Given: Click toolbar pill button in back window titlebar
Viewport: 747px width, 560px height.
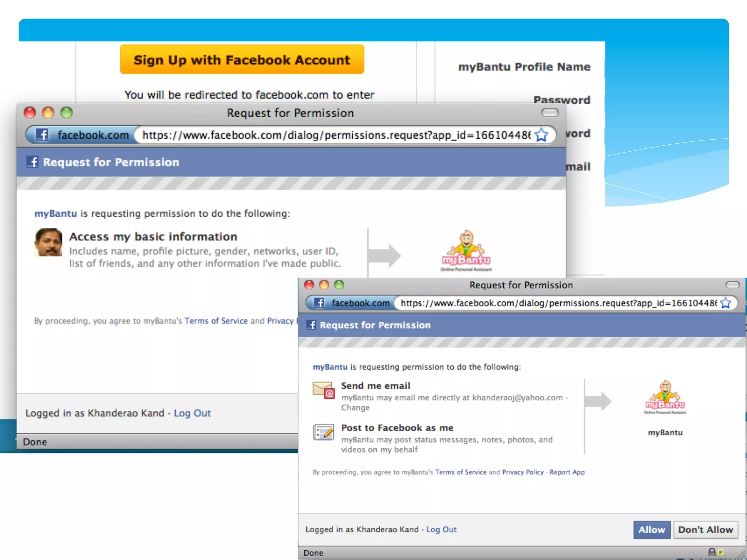Looking at the screenshot, I should [x=550, y=113].
